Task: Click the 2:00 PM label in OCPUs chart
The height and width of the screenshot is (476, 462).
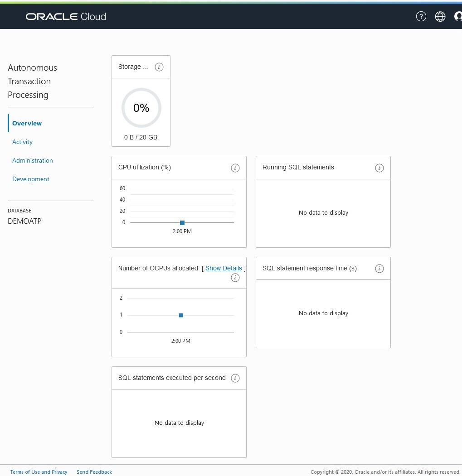Action: [181, 341]
